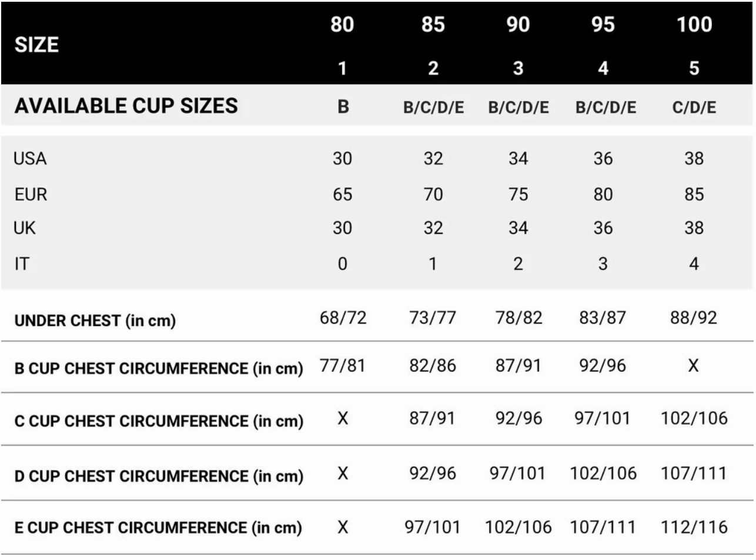Click E cup value 112/116

point(694,527)
